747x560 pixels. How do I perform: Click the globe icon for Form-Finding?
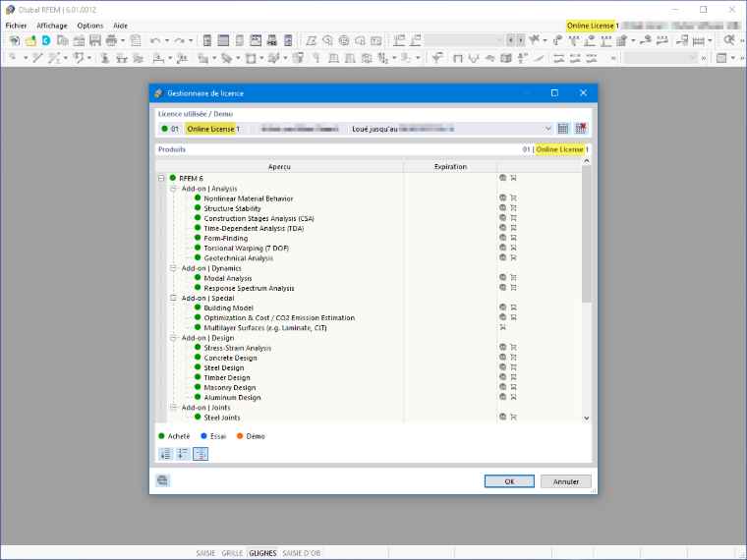pyautogui.click(x=502, y=238)
